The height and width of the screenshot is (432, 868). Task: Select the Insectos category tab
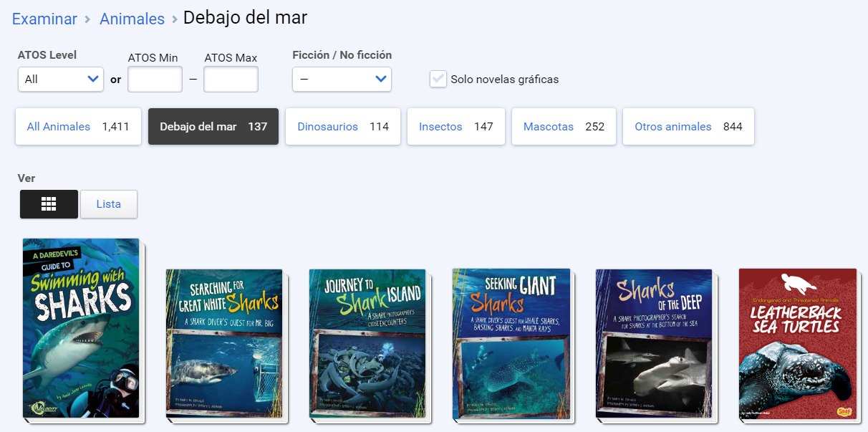[x=456, y=127]
